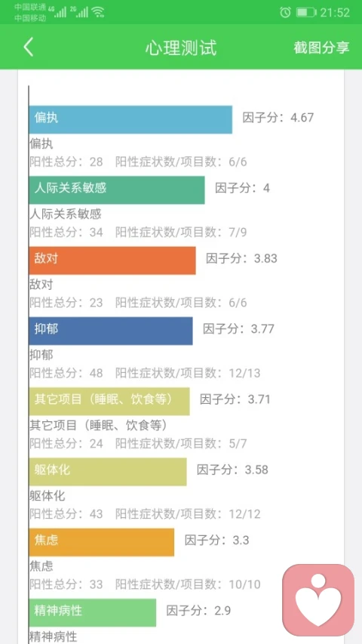Tap the alarm clock status icon

285,12
